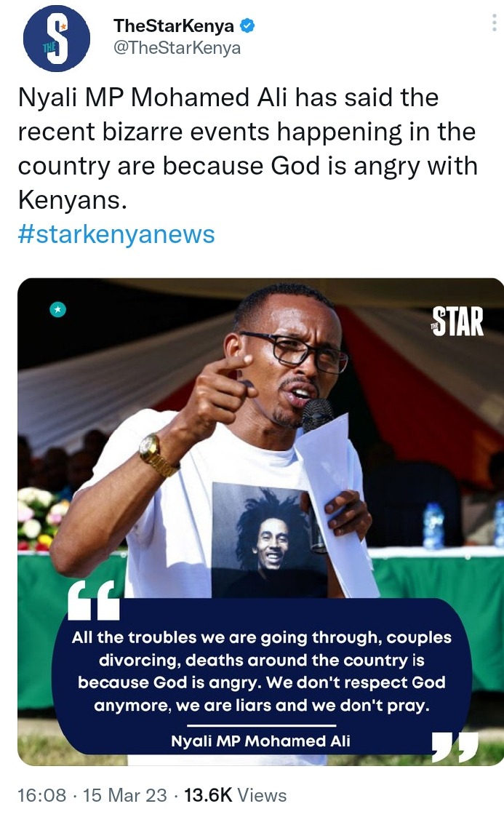The height and width of the screenshot is (817, 504).
Task: Click the 15 Mar 23 date
Action: (125, 795)
